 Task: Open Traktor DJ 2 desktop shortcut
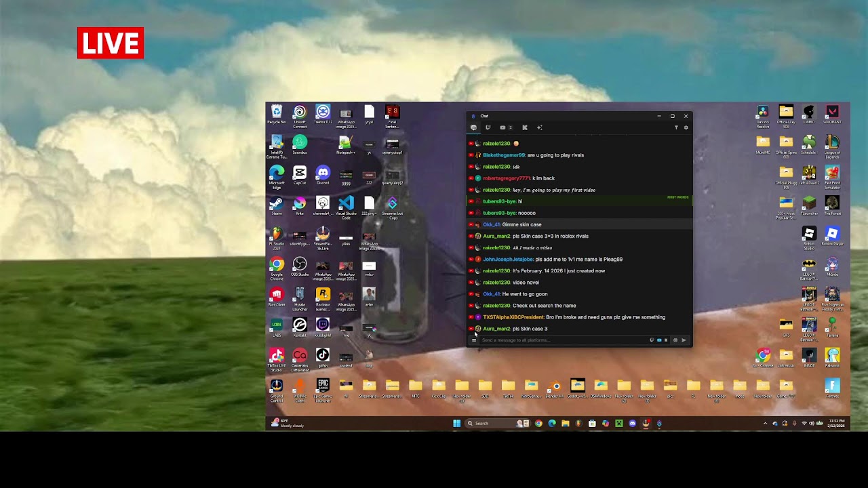tap(323, 114)
